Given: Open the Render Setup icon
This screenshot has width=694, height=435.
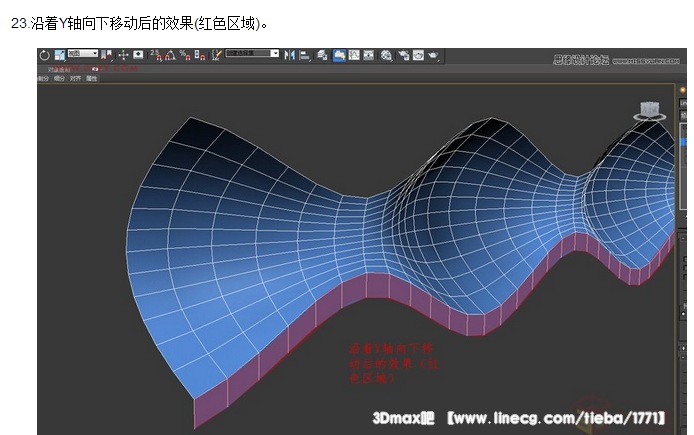Looking at the screenshot, I should point(404,55).
